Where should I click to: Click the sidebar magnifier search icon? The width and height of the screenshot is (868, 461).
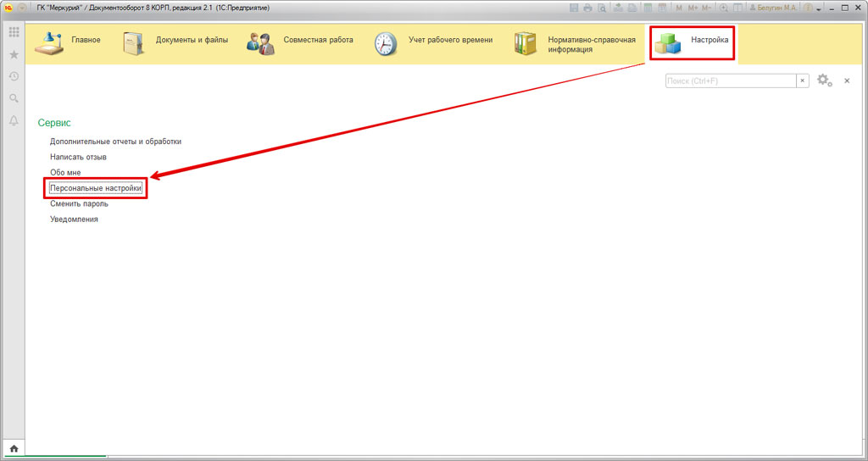(x=14, y=98)
